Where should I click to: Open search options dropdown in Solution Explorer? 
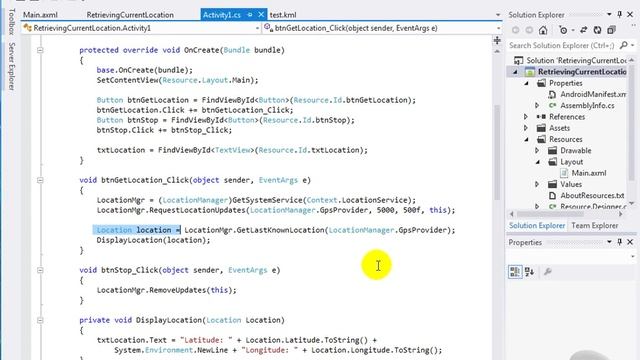coord(633,45)
